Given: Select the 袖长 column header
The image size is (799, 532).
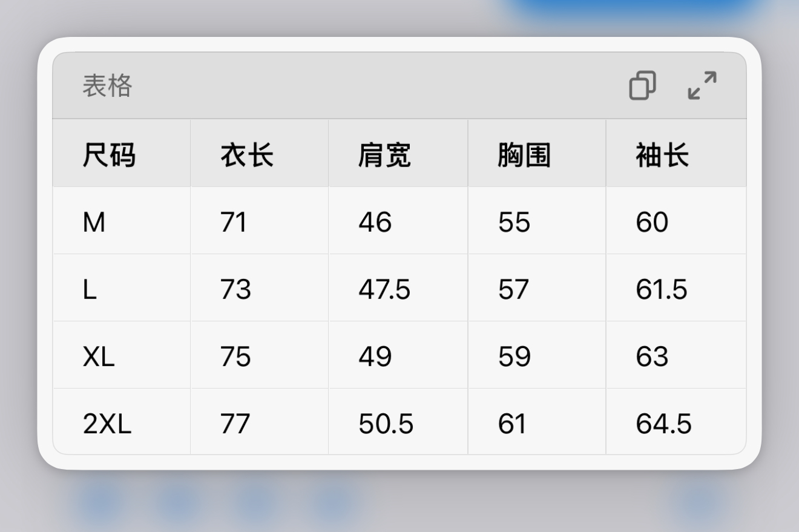Looking at the screenshot, I should pyautogui.click(x=662, y=156).
